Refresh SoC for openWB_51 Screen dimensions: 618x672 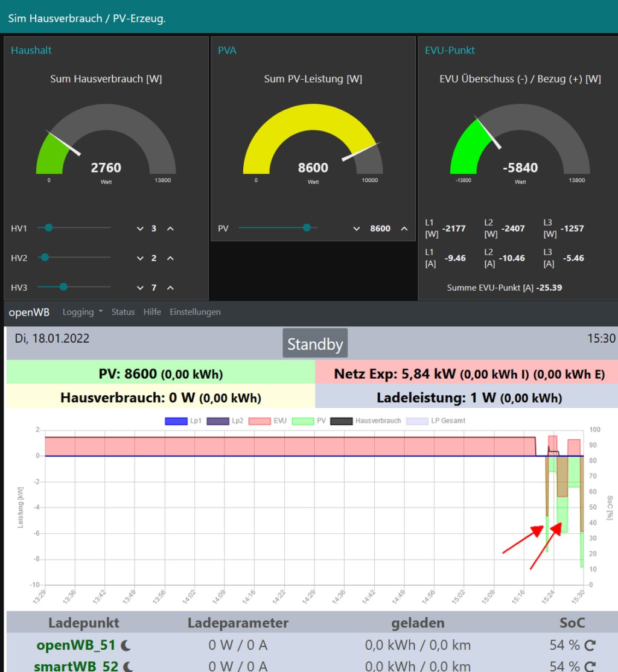tap(590, 645)
